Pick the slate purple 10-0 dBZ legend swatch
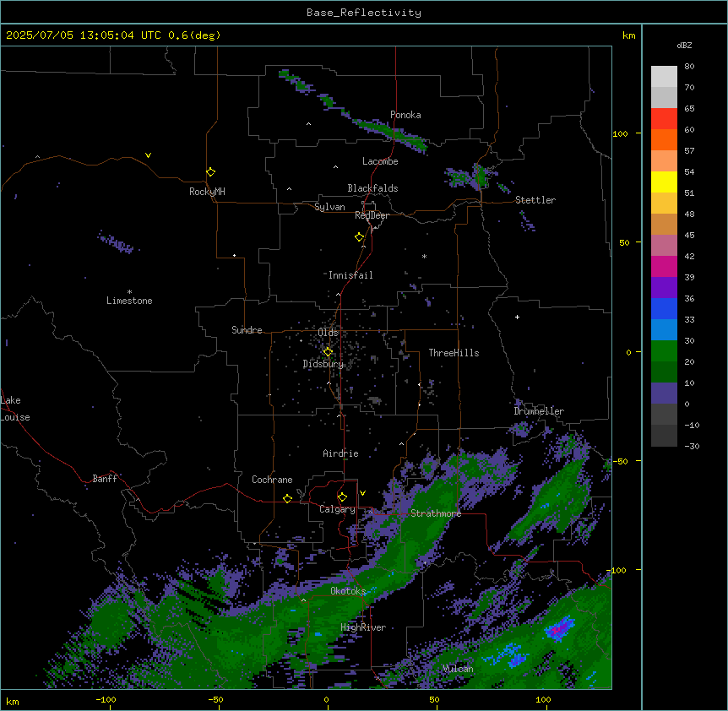 664,393
